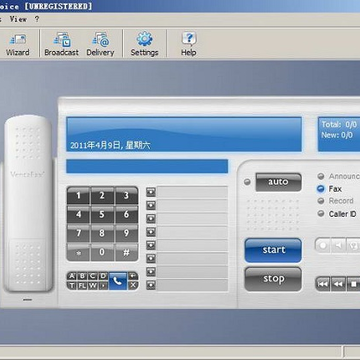The width and height of the screenshot is (360, 360).
Task: Open Settings from the toolbar
Action: (x=144, y=44)
